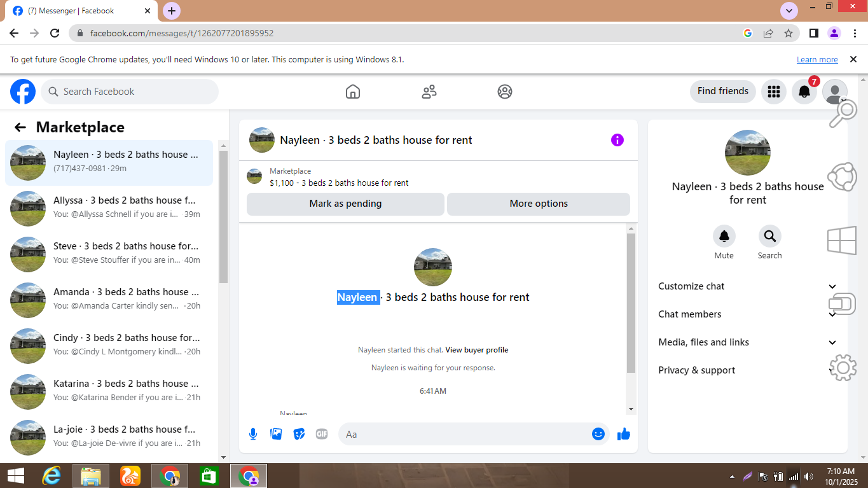Image resolution: width=868 pixels, height=488 pixels.
Task: Click the share page icon in address bar
Action: click(x=768, y=33)
